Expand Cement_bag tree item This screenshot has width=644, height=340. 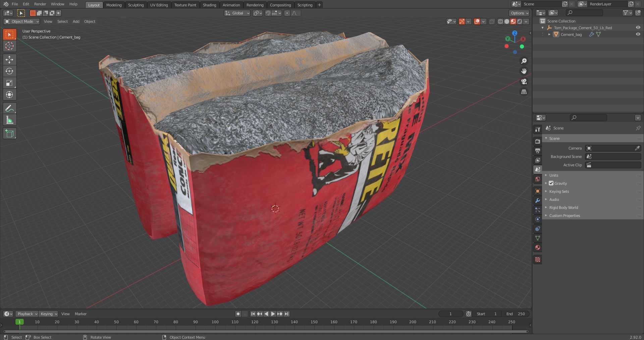pyautogui.click(x=549, y=34)
